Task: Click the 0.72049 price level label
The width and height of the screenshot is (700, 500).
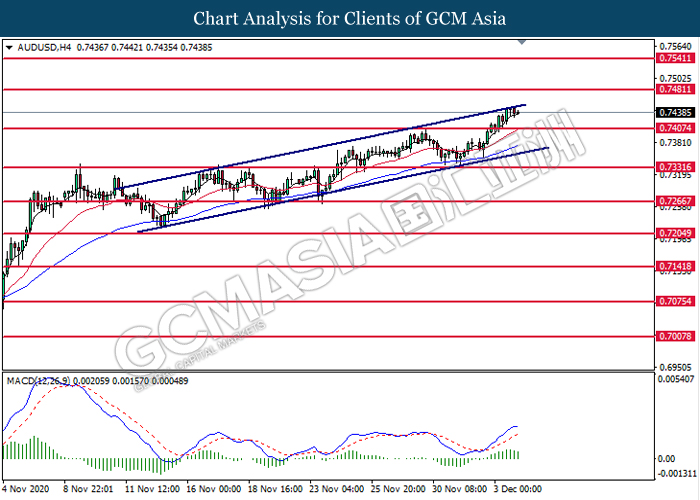Action: [675, 233]
